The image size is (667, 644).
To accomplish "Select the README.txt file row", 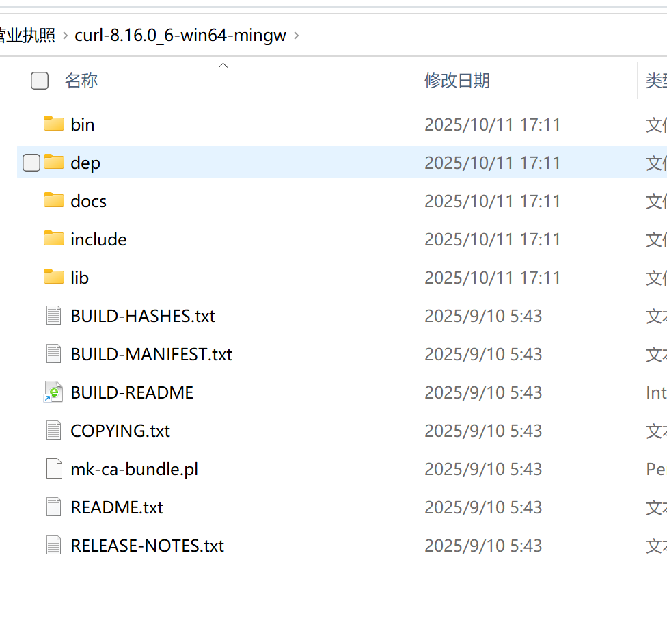I will 117,507.
